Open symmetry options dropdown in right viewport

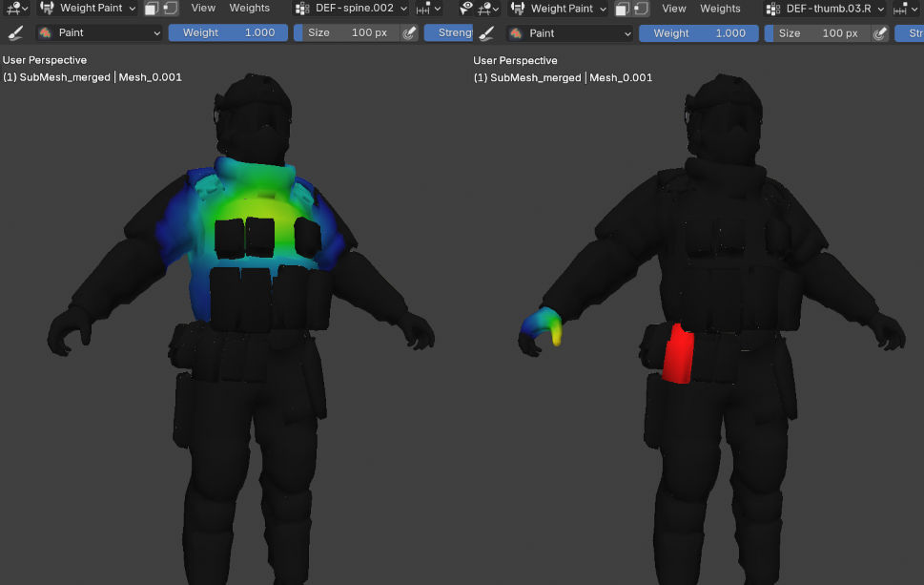coord(906,9)
